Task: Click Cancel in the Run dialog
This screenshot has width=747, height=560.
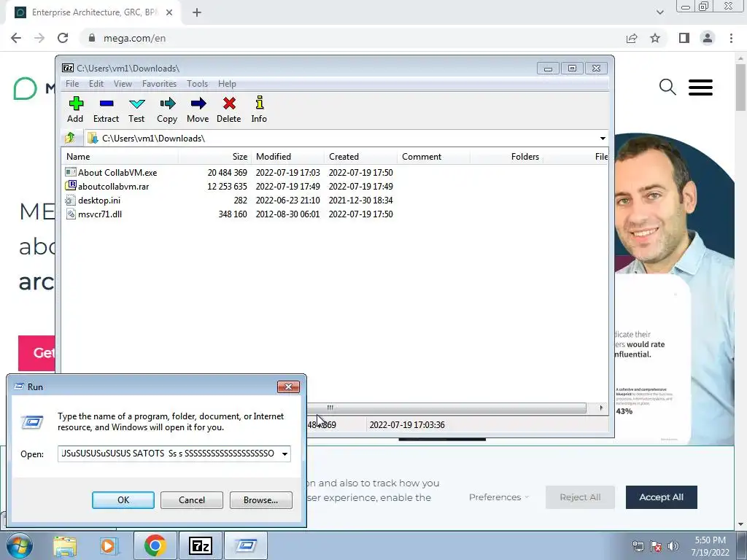Action: point(192,500)
